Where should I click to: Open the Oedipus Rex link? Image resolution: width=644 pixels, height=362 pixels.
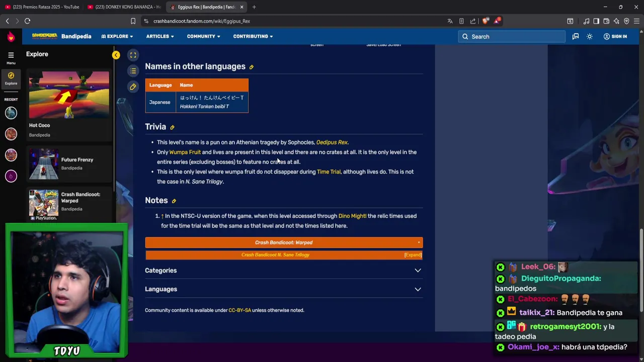[x=332, y=142]
